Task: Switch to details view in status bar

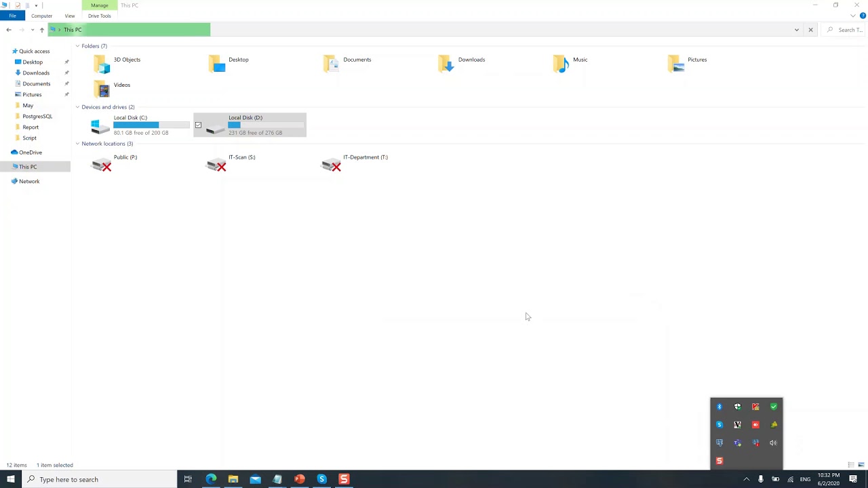Action: pos(851,465)
